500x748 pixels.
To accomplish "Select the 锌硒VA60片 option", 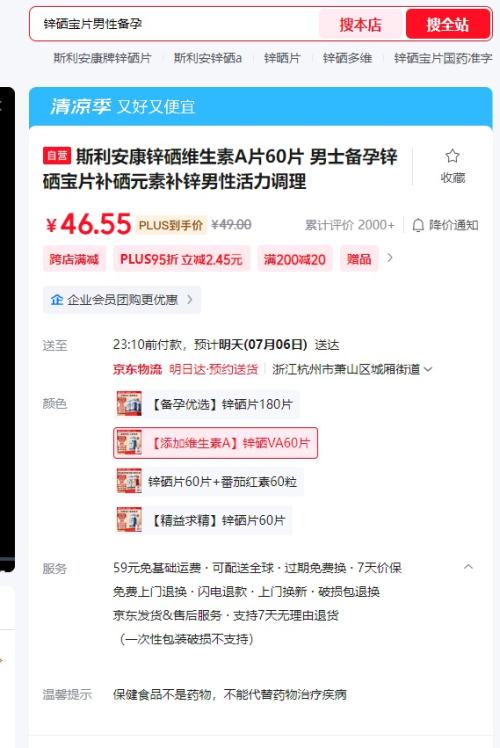I will [x=216, y=443].
